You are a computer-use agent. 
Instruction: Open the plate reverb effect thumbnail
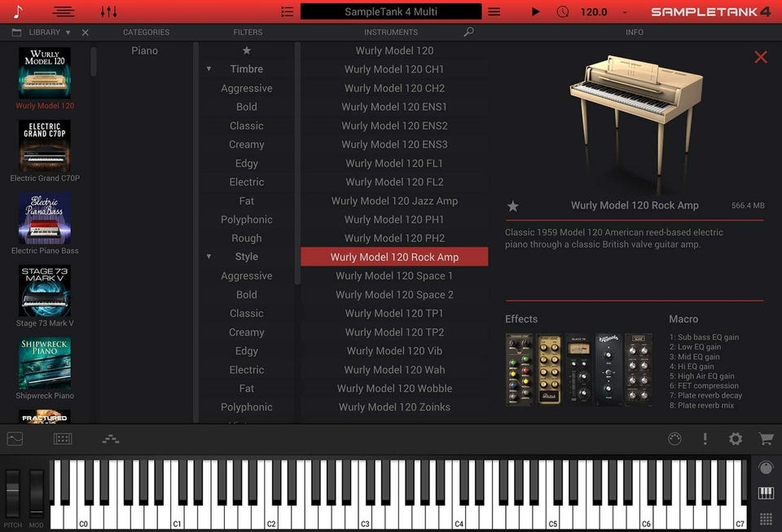(639, 369)
